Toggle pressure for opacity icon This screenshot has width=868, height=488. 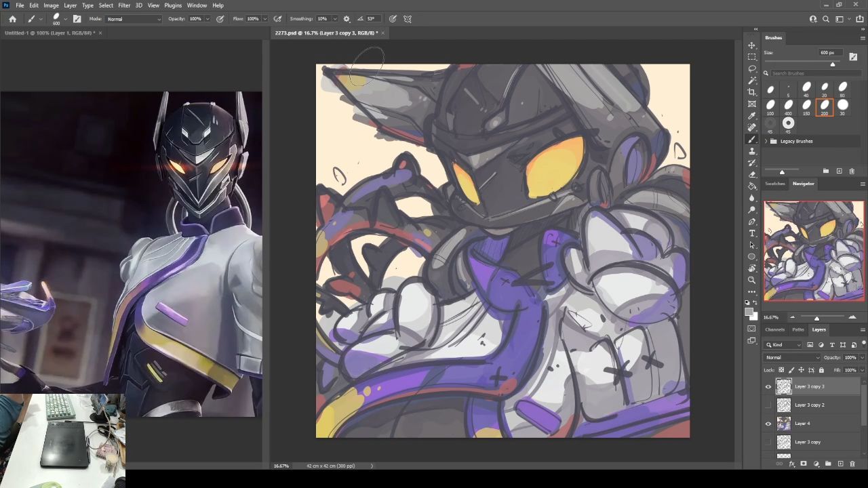coord(220,19)
